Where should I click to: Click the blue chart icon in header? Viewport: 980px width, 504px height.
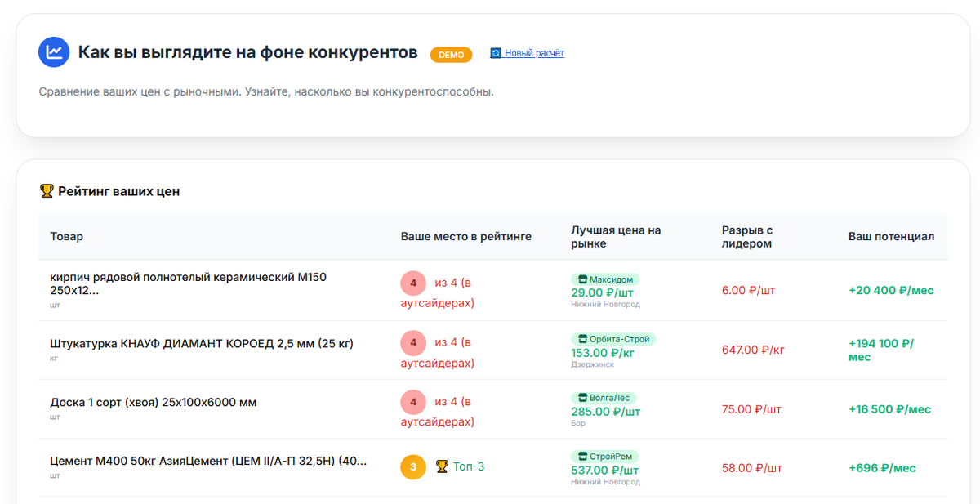(x=55, y=52)
